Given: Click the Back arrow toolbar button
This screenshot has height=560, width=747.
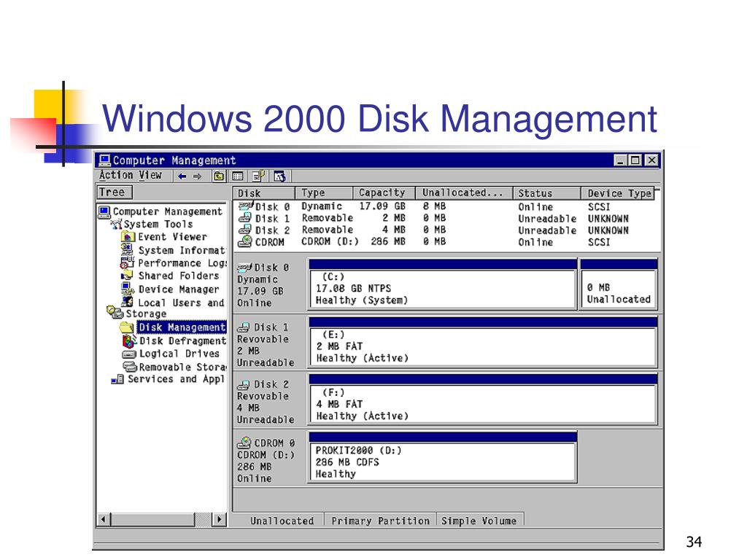Looking at the screenshot, I should point(182,176).
